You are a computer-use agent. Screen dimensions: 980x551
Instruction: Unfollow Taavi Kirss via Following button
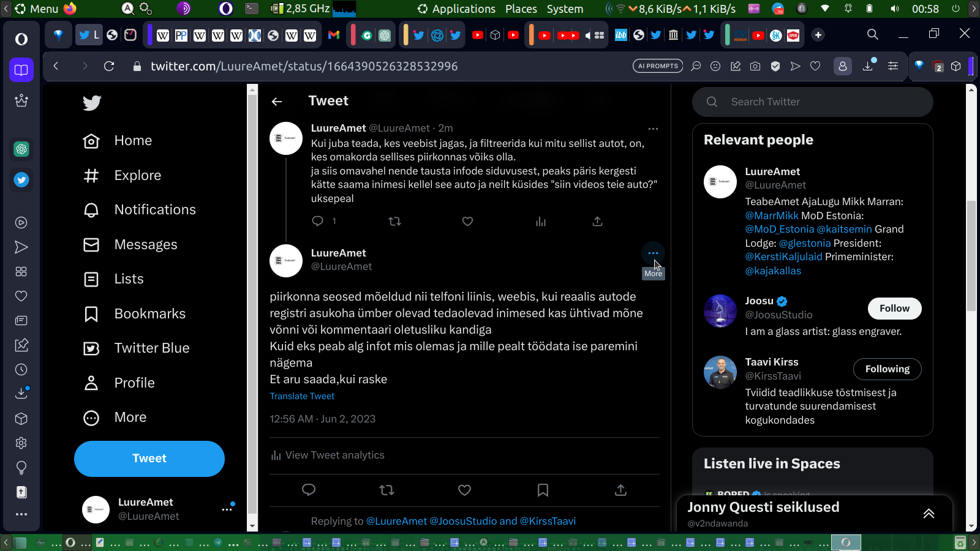tap(888, 369)
